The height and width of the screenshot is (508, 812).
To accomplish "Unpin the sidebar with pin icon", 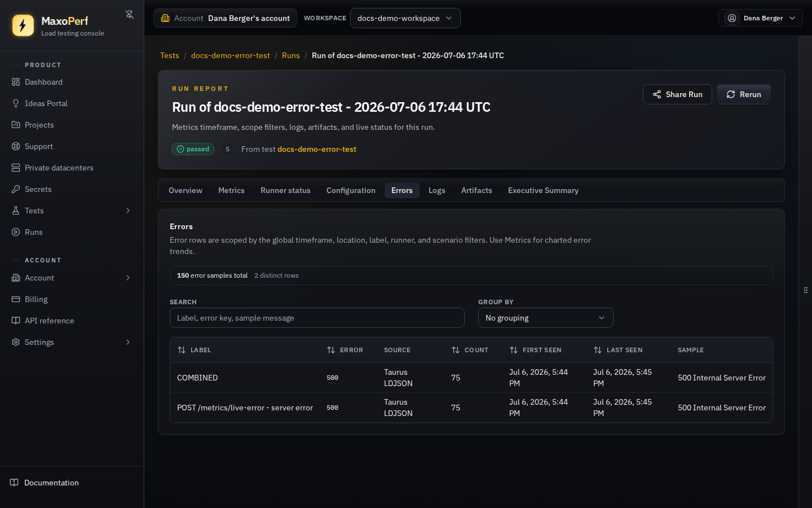I will [x=130, y=15].
